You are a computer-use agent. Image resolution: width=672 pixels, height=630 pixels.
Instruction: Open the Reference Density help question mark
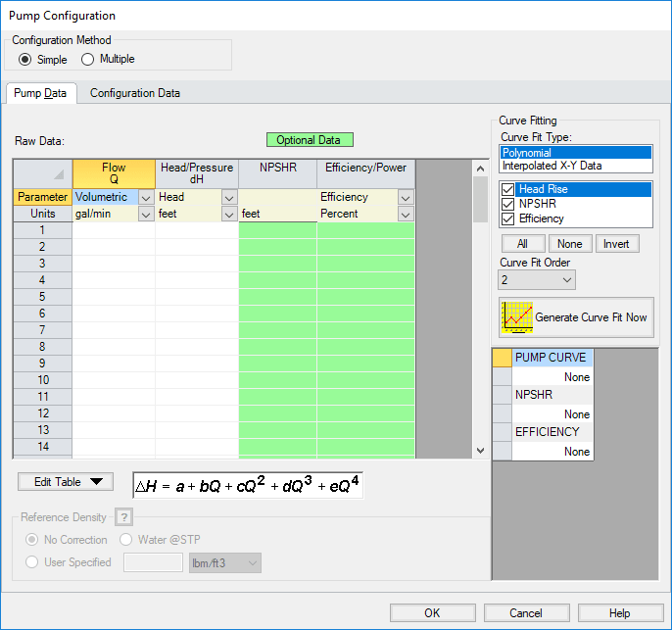123,517
